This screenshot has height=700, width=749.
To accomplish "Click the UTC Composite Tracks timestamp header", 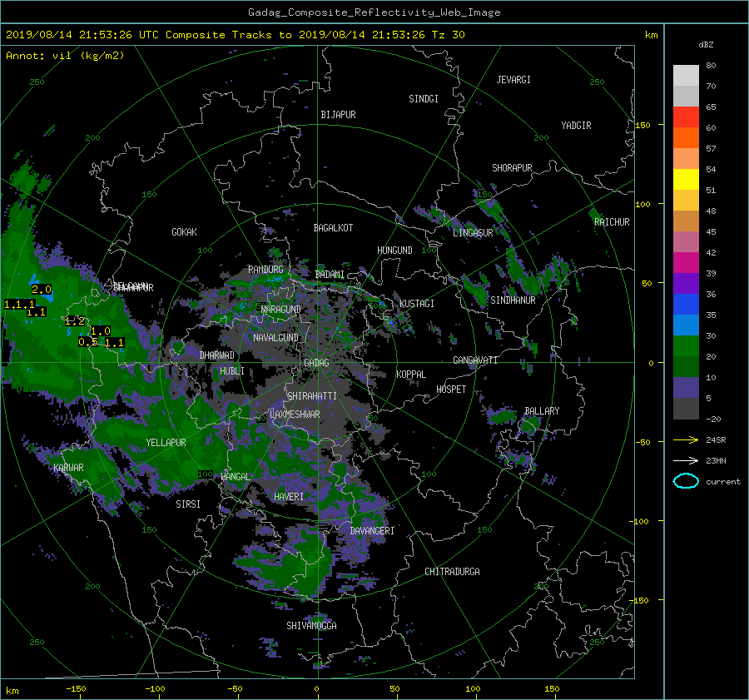I will (x=235, y=35).
